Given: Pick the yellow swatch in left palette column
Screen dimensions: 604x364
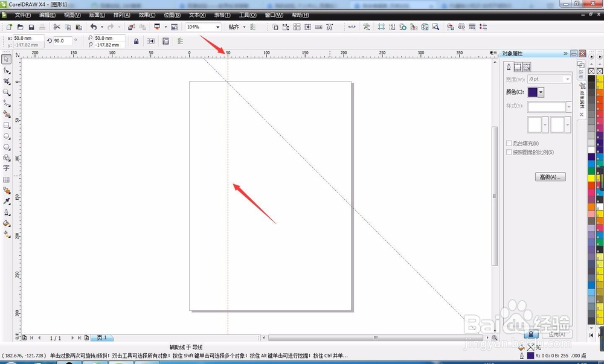Looking at the screenshot, I should pyautogui.click(x=591, y=178).
